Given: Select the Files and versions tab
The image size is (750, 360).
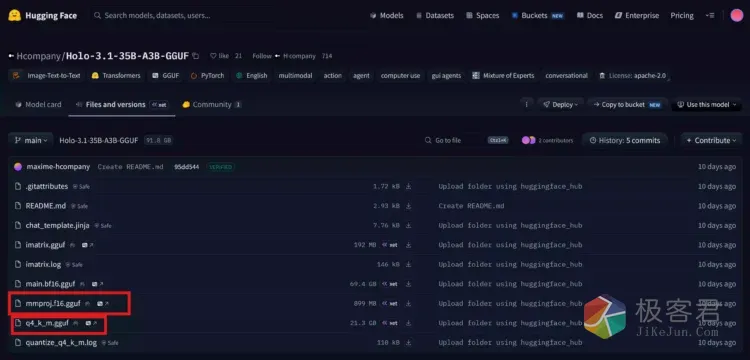Looking at the screenshot, I should tap(121, 104).
